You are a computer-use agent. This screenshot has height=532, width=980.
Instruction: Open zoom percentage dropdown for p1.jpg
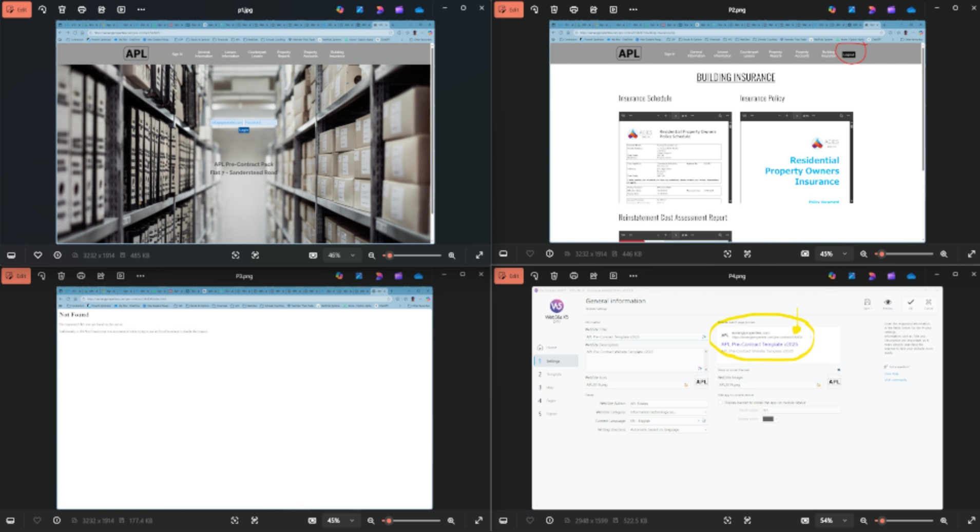tap(353, 255)
